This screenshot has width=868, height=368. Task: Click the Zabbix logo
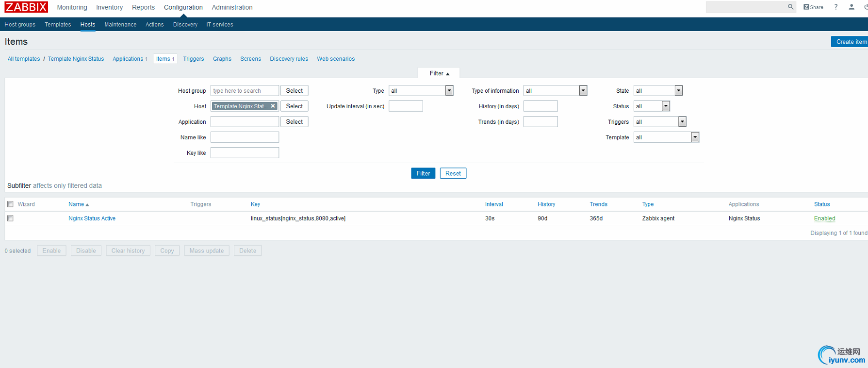coord(26,7)
